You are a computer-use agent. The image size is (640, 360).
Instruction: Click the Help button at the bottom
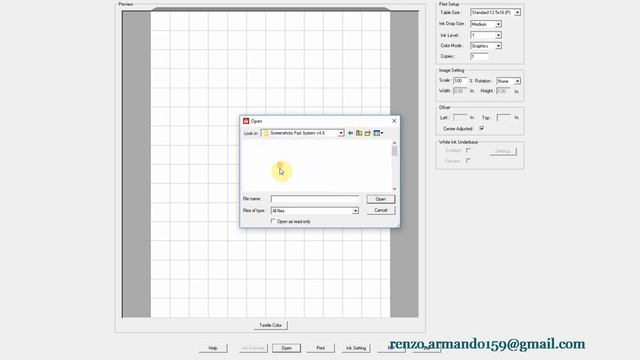[x=213, y=348]
